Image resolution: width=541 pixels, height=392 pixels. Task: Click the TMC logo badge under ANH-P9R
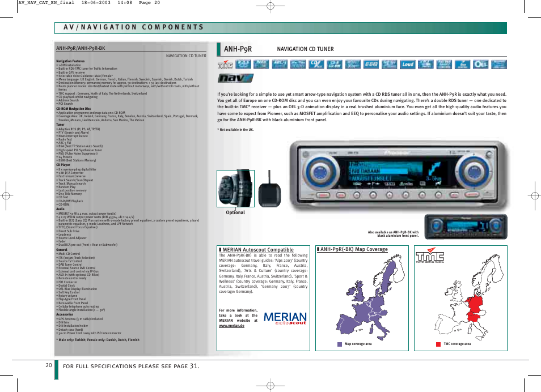(225, 65)
